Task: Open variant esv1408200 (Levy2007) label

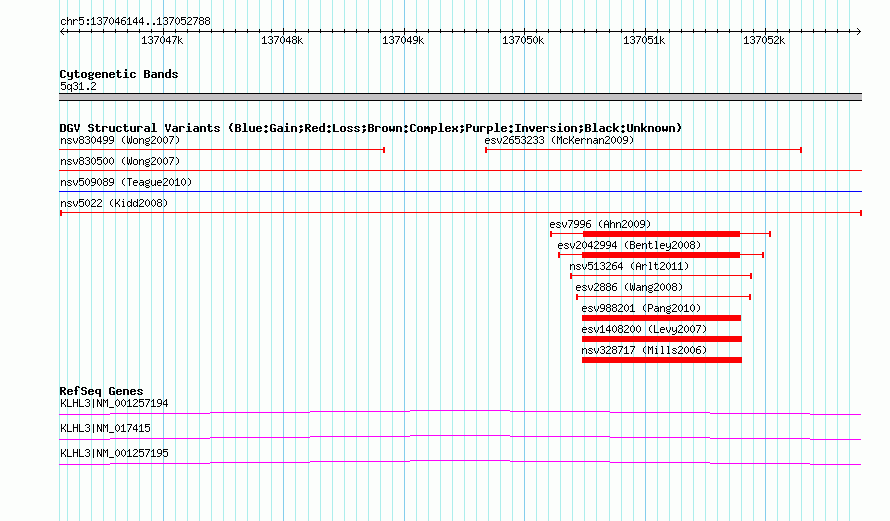Action: coord(644,329)
